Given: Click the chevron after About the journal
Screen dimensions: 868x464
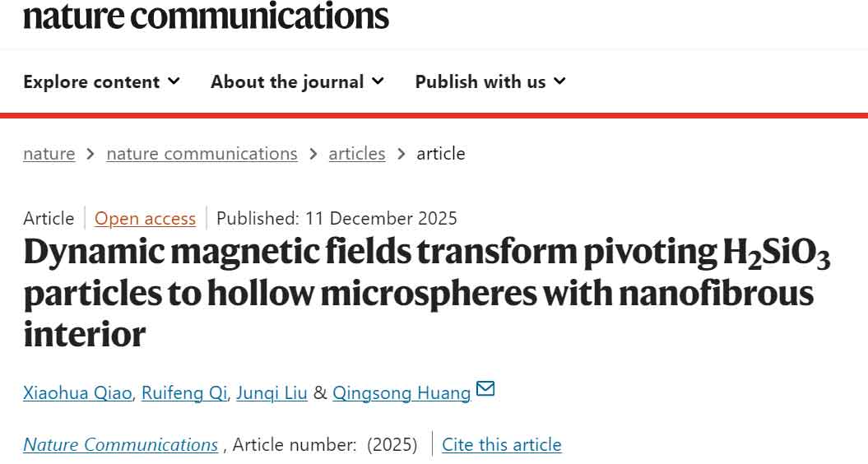Looking at the screenshot, I should 378,81.
